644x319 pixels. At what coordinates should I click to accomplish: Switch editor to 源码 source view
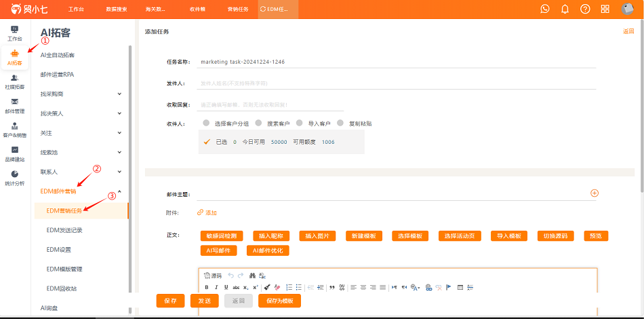[x=213, y=276]
